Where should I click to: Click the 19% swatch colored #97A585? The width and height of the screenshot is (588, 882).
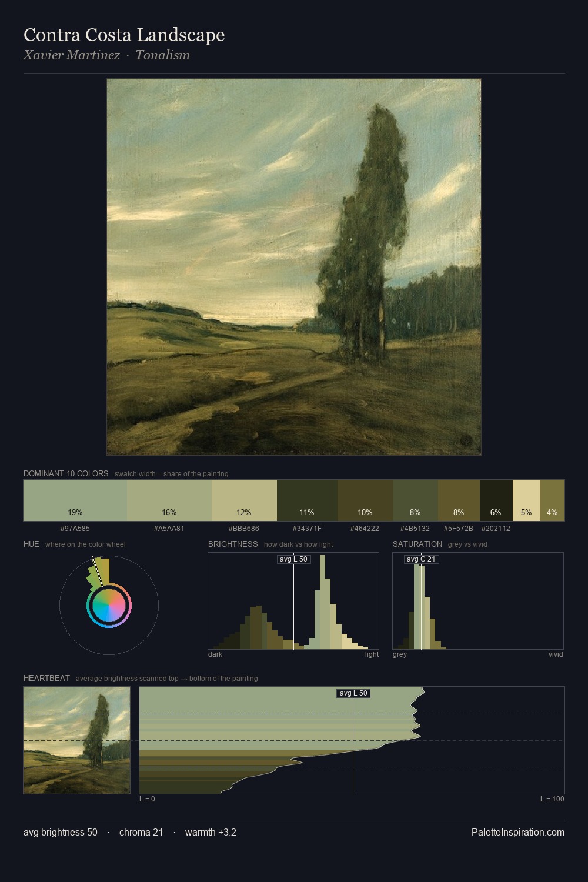[75, 500]
